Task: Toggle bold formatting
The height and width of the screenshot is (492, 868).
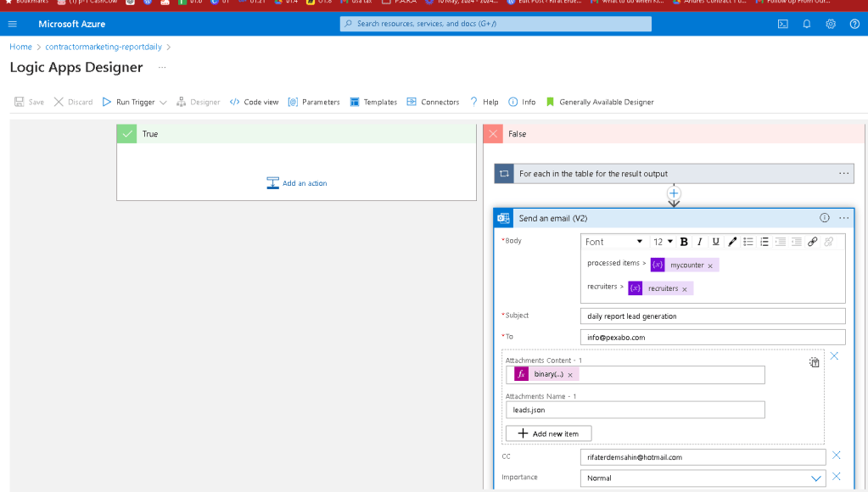Action: [684, 242]
